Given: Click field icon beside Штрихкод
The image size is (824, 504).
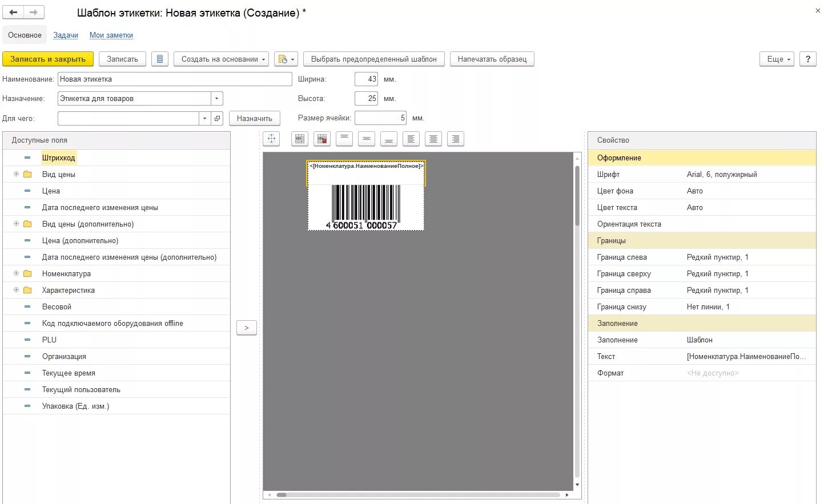Looking at the screenshot, I should [x=27, y=158].
